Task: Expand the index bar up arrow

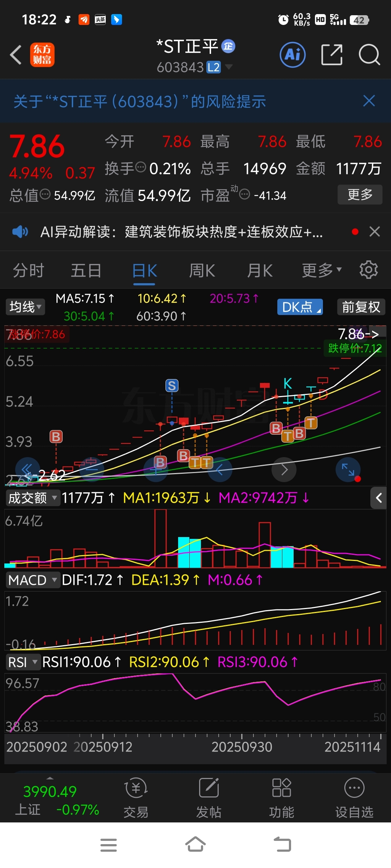Action: (50, 778)
